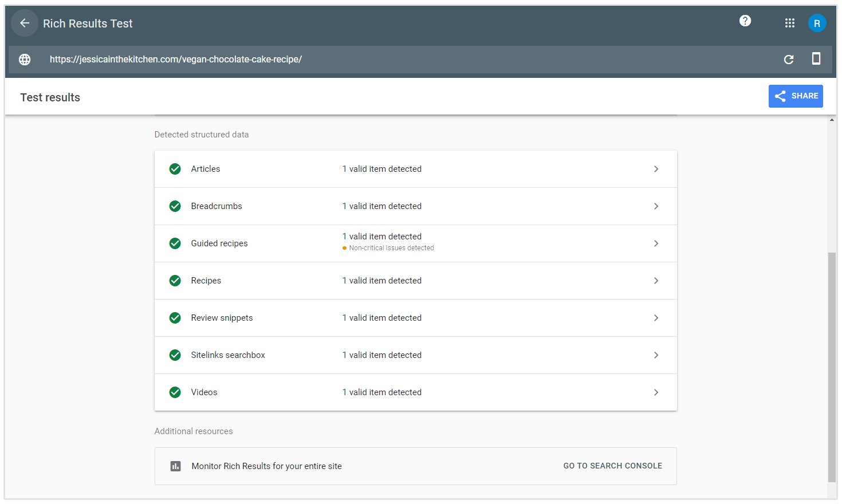Expand the Articles result chevron
Screen dimensions: 842x504
point(656,169)
